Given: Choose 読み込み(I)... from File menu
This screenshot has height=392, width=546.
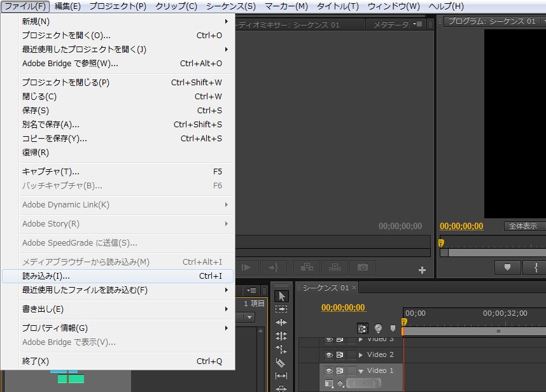Looking at the screenshot, I should pos(118,276).
